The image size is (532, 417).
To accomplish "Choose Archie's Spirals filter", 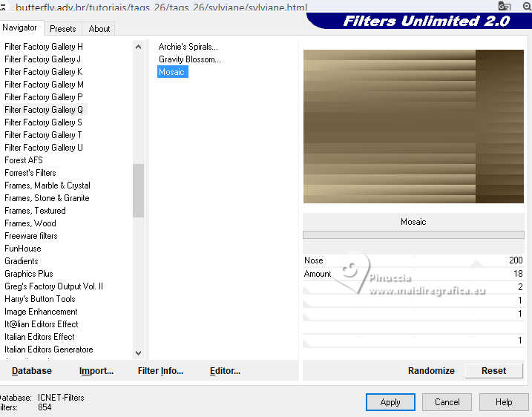I will (x=188, y=47).
